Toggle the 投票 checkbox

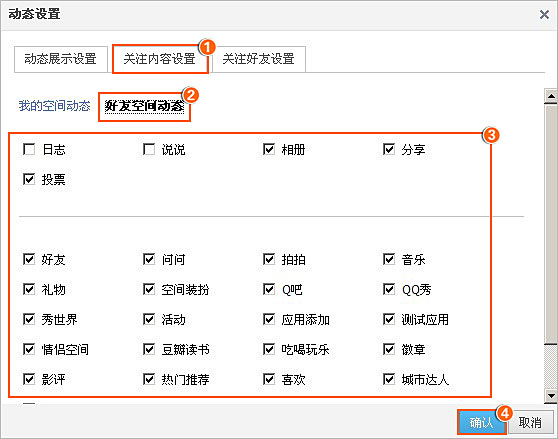pyautogui.click(x=29, y=179)
